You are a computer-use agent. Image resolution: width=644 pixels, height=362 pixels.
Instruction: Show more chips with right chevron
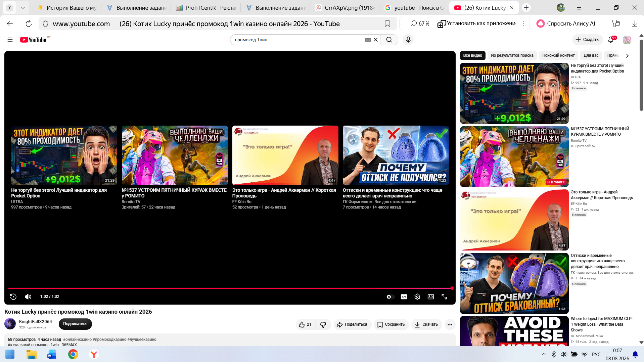(627, 55)
